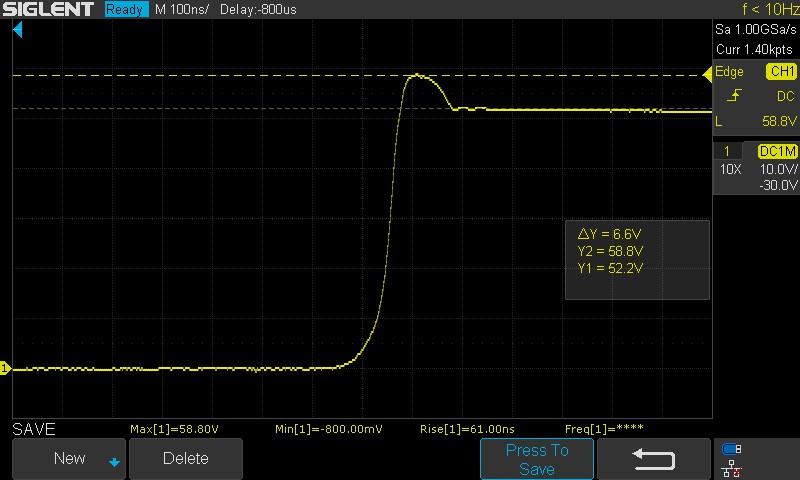Click the yellow CH1 trigger source badge
Viewport: 800px width, 480px height.
pyautogui.click(x=780, y=72)
